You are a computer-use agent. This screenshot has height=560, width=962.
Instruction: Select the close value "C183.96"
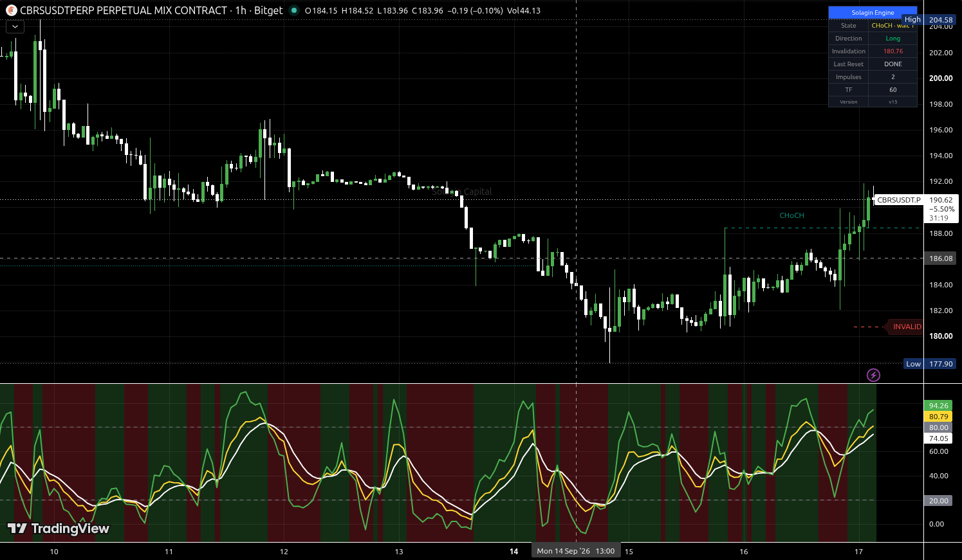point(428,11)
